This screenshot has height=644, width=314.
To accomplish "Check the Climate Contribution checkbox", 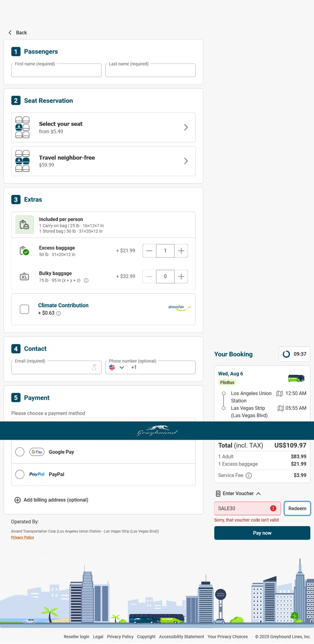I will pos(24,309).
